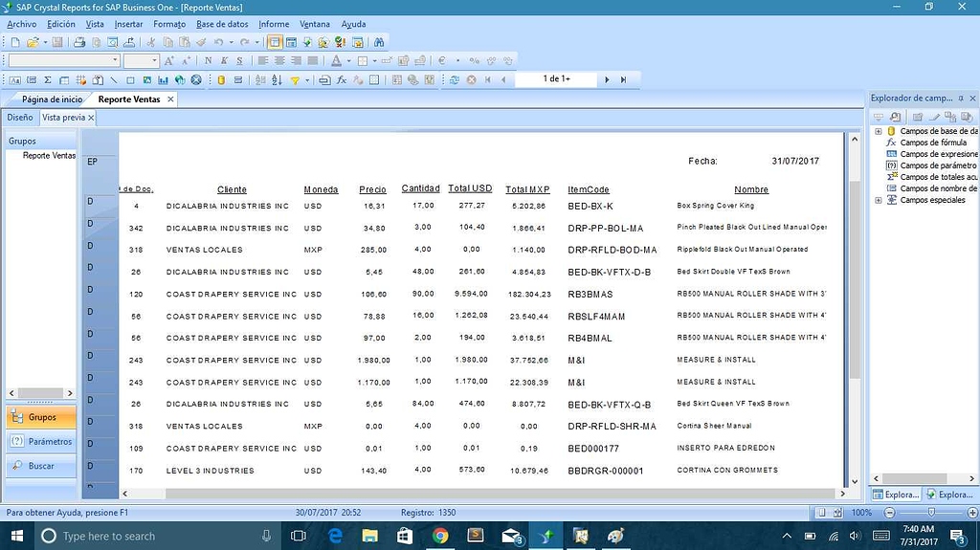Select Campos de fórmula tree item

tap(933, 143)
